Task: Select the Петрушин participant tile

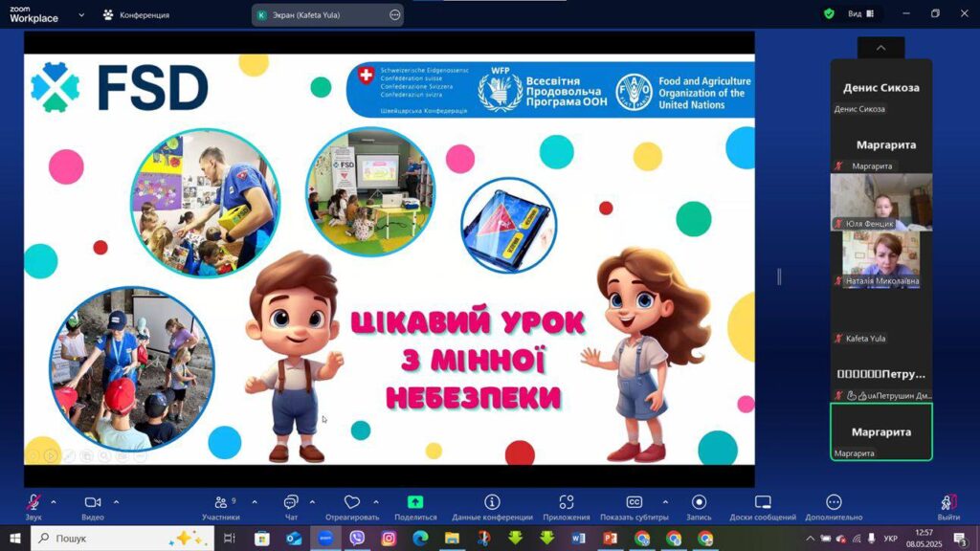Action: tap(881, 375)
